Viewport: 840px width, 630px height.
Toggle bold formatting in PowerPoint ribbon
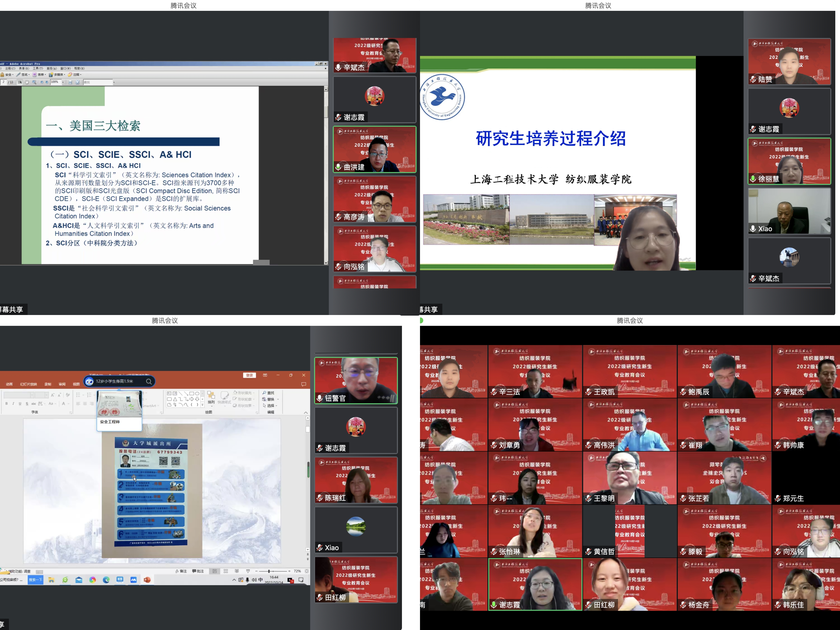click(x=6, y=404)
